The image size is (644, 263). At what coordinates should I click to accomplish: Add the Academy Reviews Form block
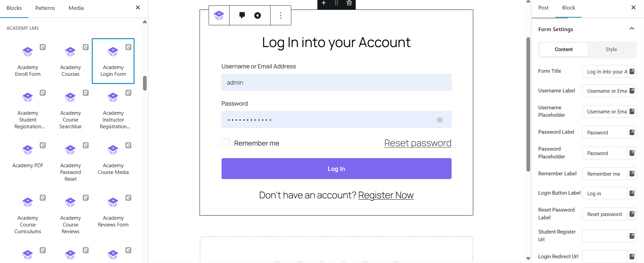[113, 210]
